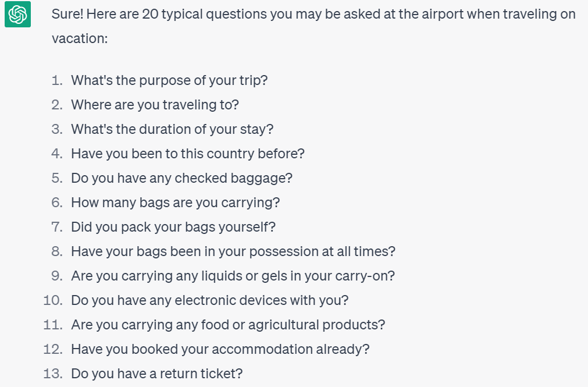588x387 pixels.
Task: Select the question "What's the purpose of your trip?"
Action: [x=169, y=80]
